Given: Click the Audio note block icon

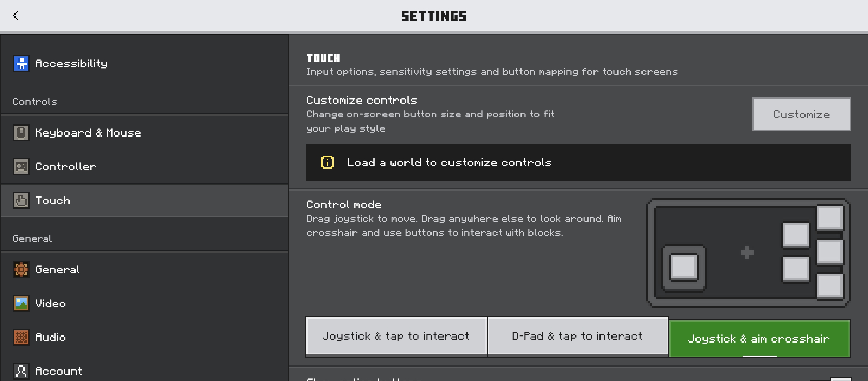Looking at the screenshot, I should coord(21,337).
